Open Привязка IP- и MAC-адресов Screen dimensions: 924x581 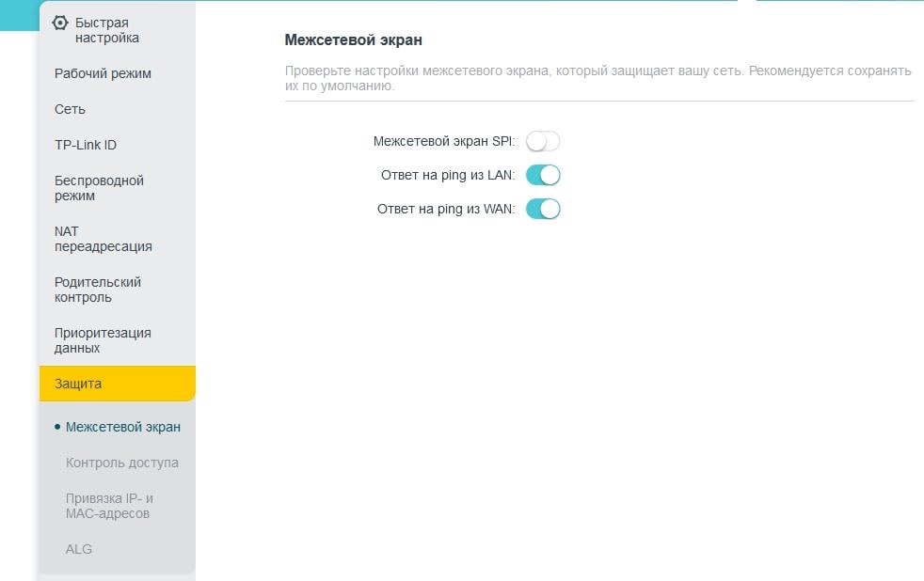109,506
